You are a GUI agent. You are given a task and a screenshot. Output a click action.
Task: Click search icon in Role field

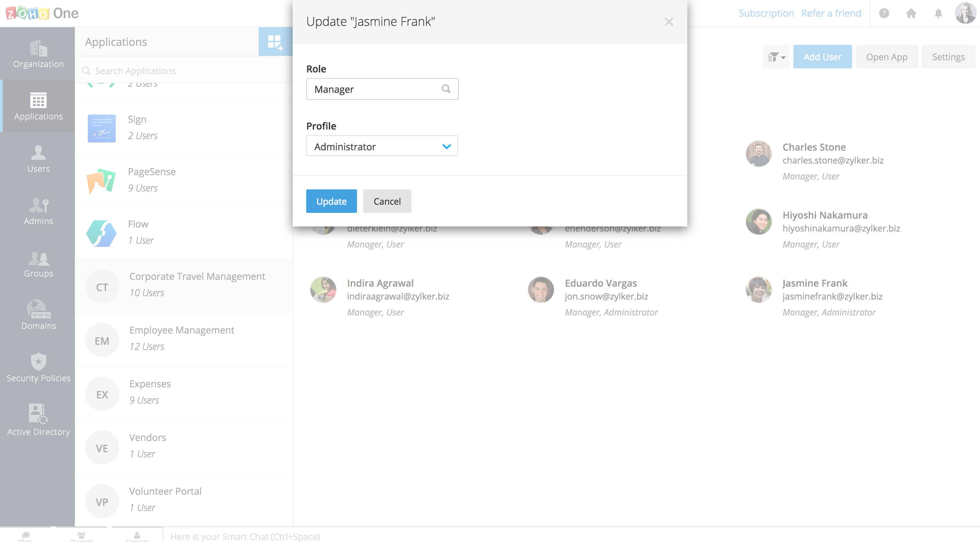coord(446,89)
